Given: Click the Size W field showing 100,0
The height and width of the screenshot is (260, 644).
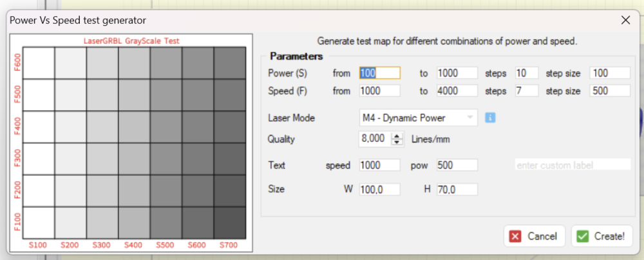Looking at the screenshot, I should [379, 189].
